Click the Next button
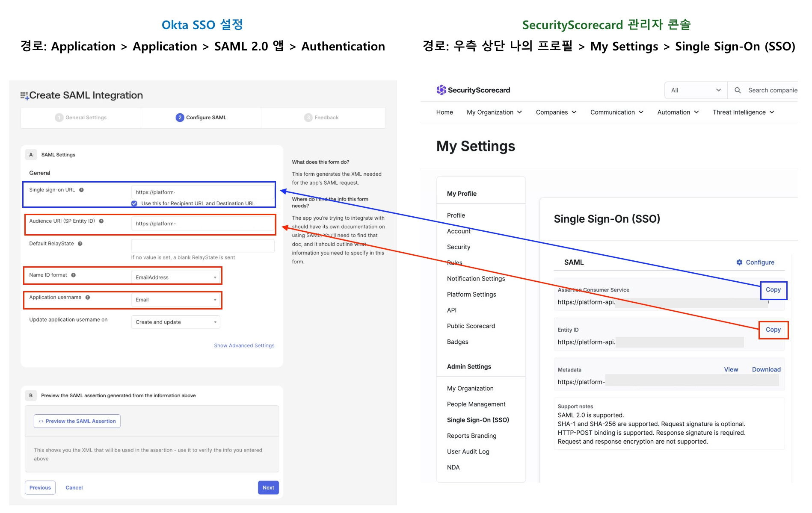Viewport: 812px width, 513px height. 268,488
